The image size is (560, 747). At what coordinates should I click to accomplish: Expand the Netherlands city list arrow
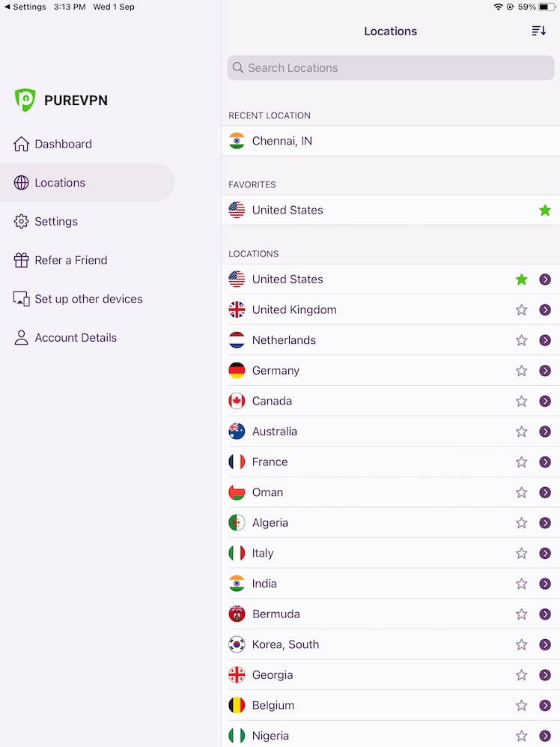coord(545,340)
